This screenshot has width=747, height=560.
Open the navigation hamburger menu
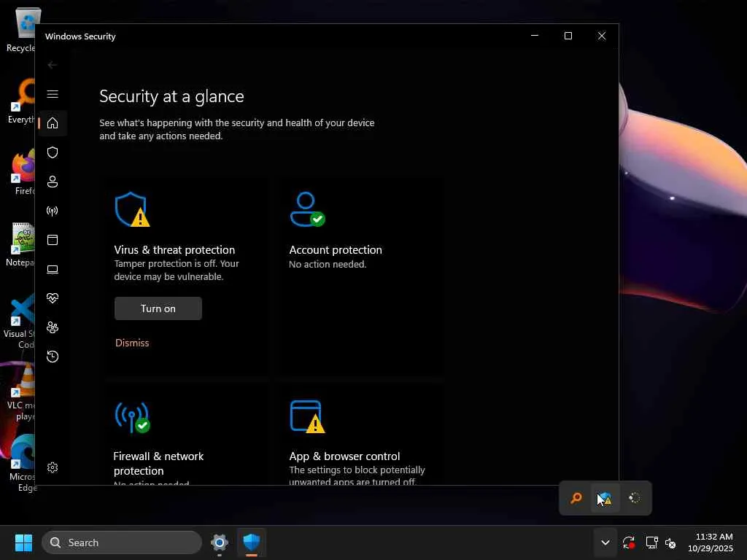click(x=53, y=94)
